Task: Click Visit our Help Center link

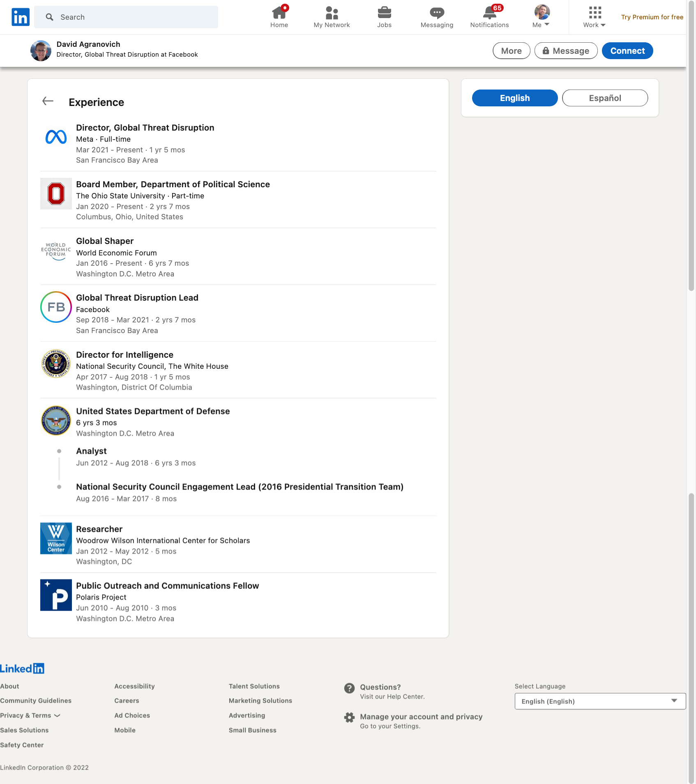Action: [x=392, y=697]
